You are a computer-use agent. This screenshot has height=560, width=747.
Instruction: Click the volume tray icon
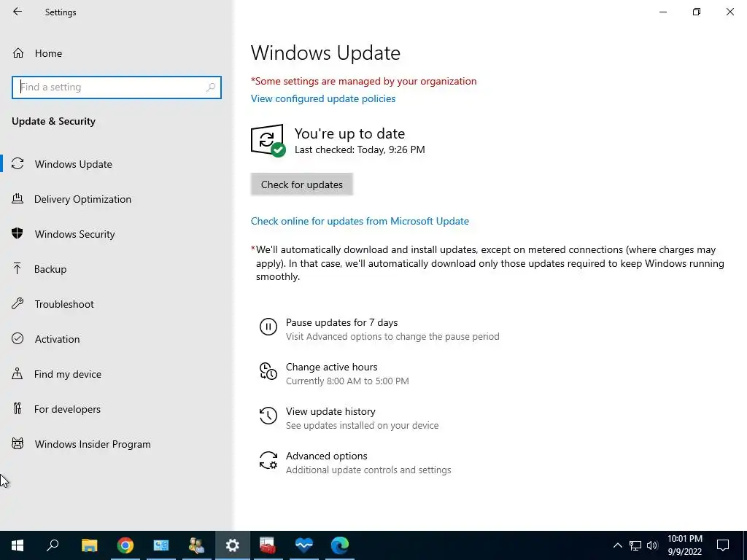click(652, 545)
